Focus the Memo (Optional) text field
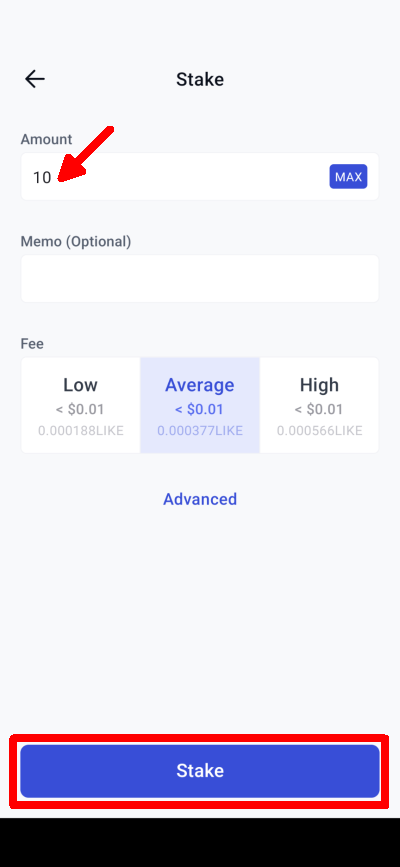400x867 pixels. pos(200,279)
